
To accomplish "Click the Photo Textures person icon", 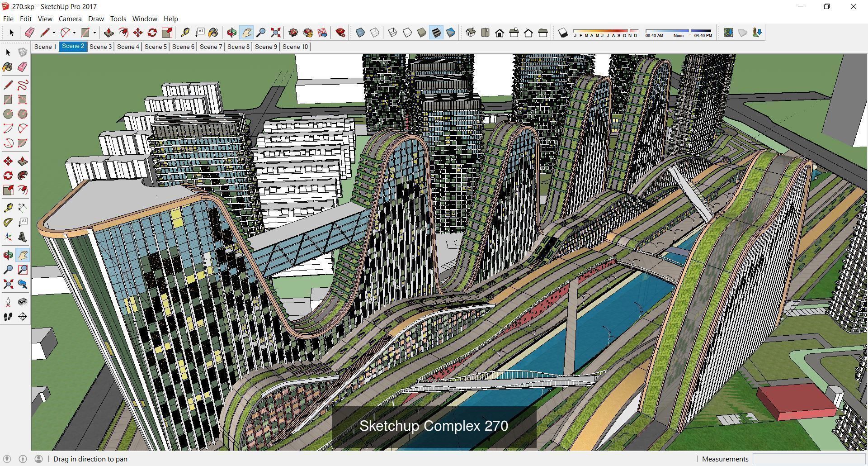I will [x=757, y=33].
